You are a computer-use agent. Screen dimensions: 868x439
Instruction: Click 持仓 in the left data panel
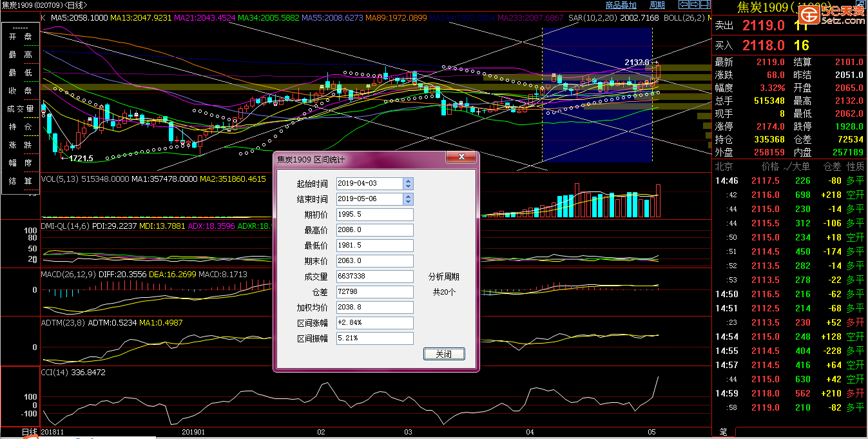pyautogui.click(x=20, y=127)
